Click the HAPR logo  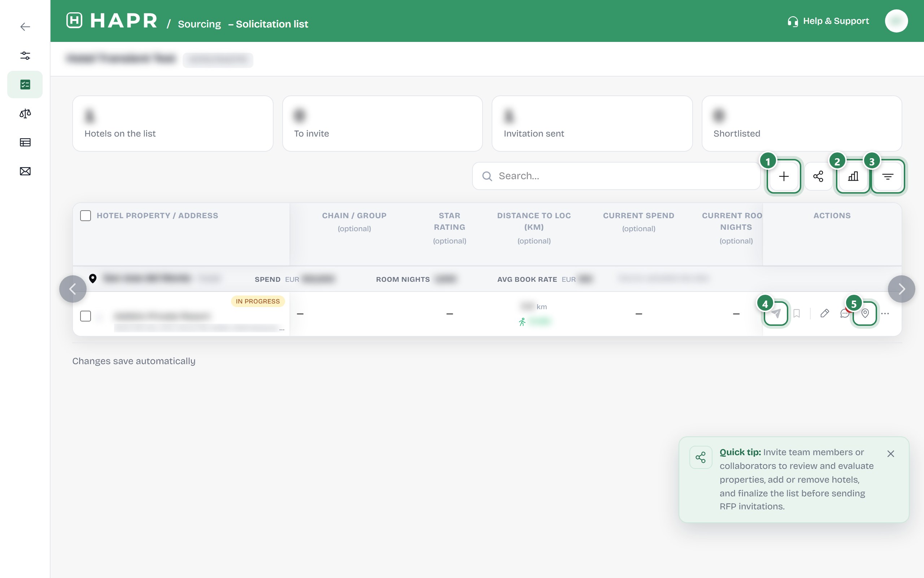(112, 21)
